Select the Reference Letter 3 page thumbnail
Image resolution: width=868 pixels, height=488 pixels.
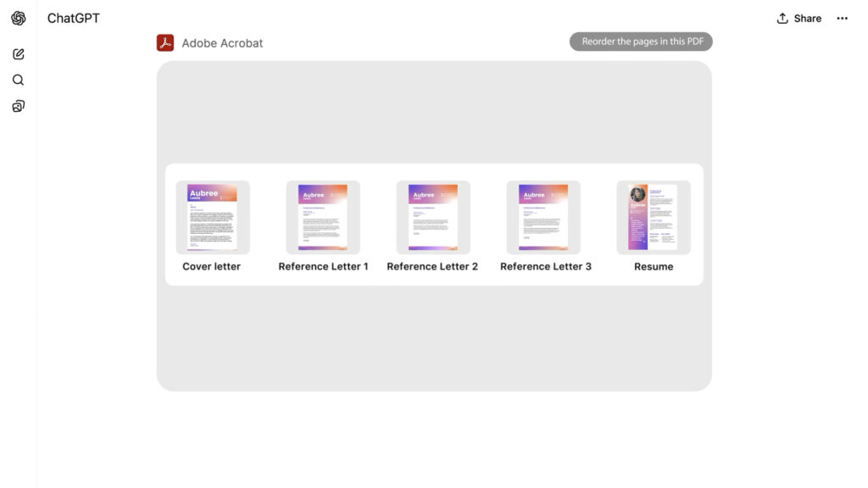pyautogui.click(x=543, y=218)
